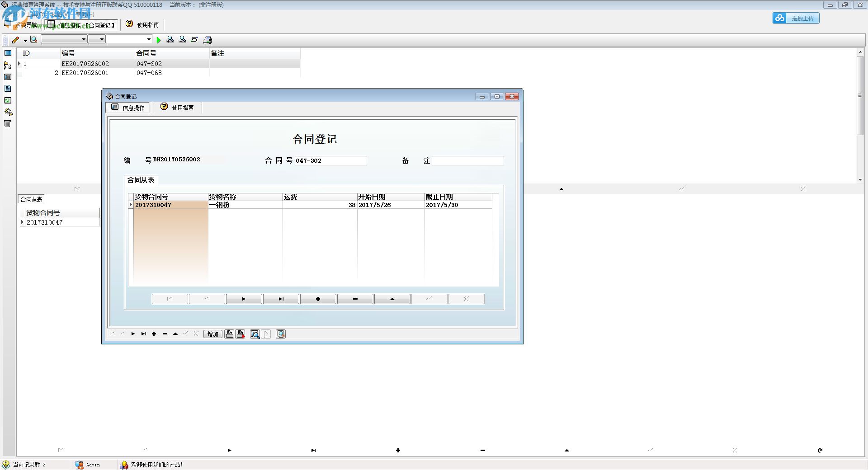Click last record button under 合同从表 grid

coord(281,299)
